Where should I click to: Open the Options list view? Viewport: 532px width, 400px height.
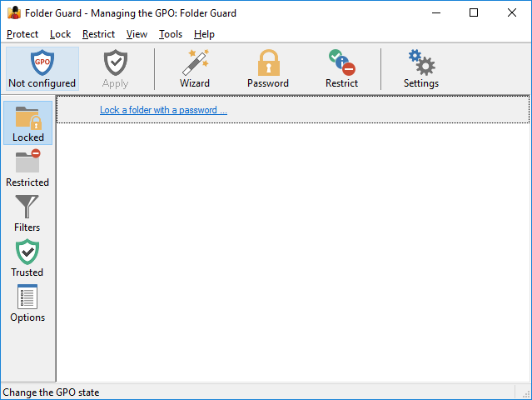click(27, 303)
